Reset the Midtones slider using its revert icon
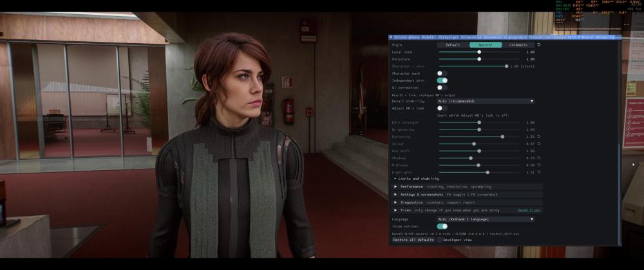This screenshot has height=270, width=644. [x=539, y=165]
